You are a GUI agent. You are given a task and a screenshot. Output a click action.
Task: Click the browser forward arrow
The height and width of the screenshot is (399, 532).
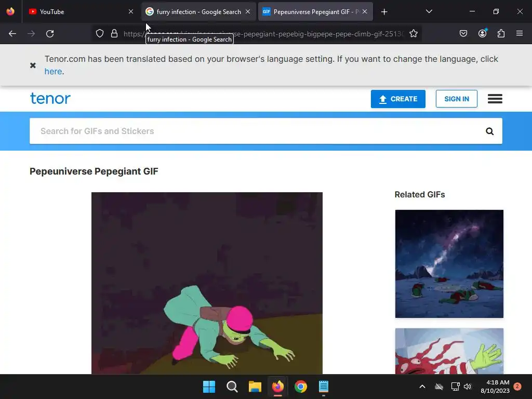click(x=31, y=34)
